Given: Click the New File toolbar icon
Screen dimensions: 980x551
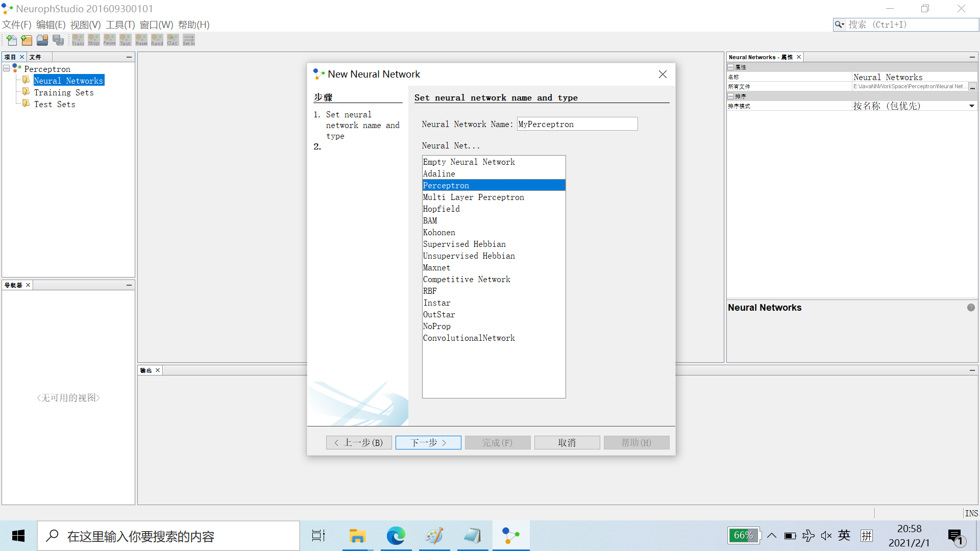Looking at the screenshot, I should [11, 40].
